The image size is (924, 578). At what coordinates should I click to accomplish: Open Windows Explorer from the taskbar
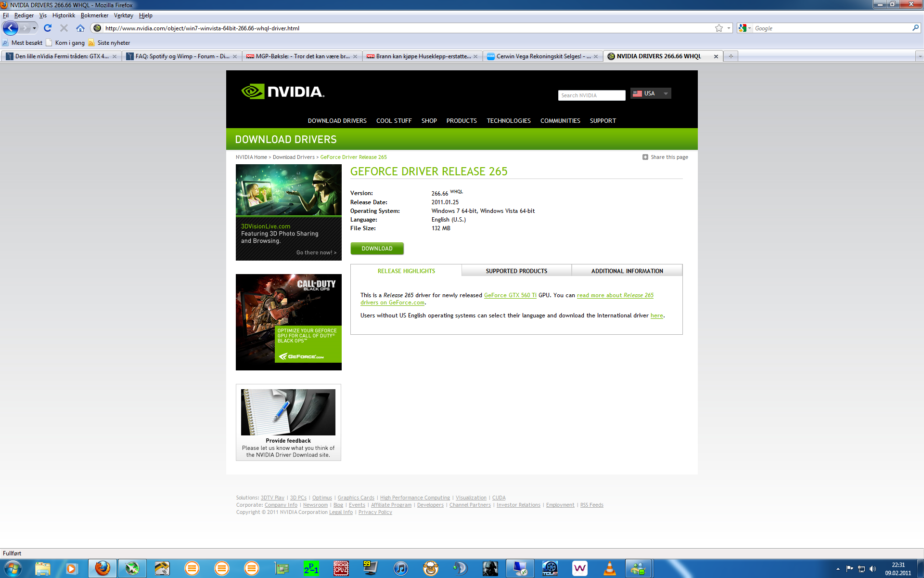(x=42, y=568)
